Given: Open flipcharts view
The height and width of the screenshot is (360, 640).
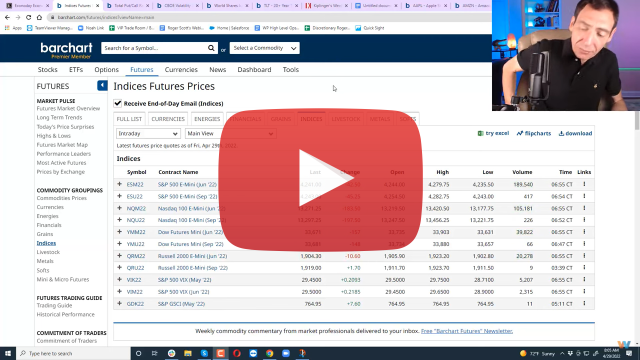Looking at the screenshot, I should click(534, 133).
